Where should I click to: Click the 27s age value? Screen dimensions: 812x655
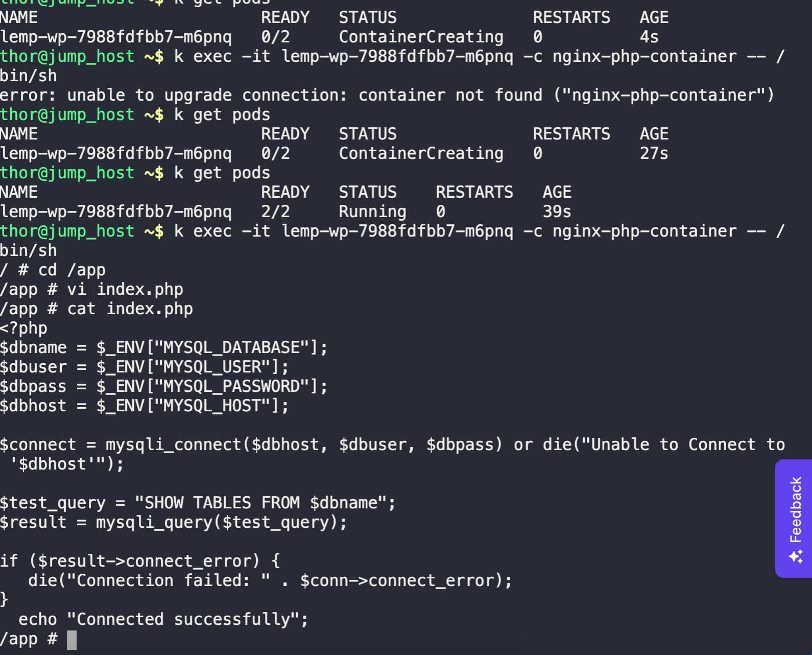654,153
